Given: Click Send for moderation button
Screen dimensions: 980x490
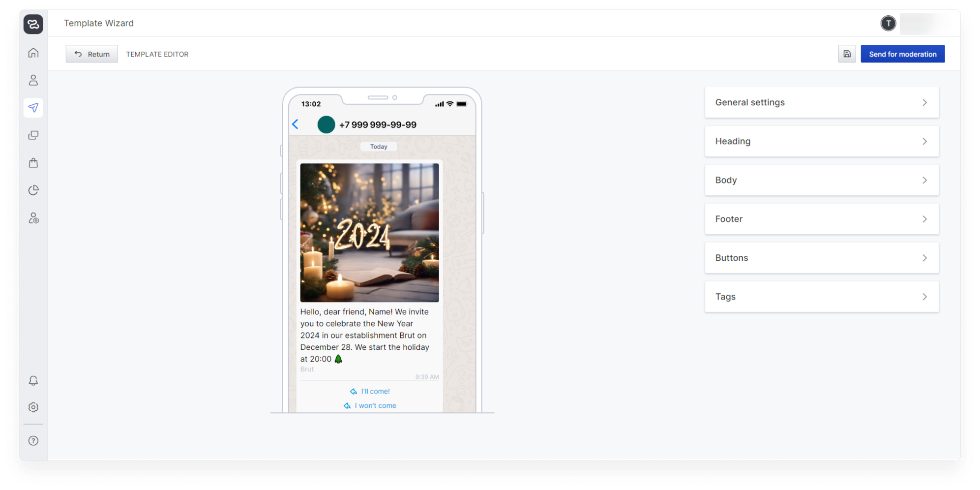Looking at the screenshot, I should coord(902,54).
